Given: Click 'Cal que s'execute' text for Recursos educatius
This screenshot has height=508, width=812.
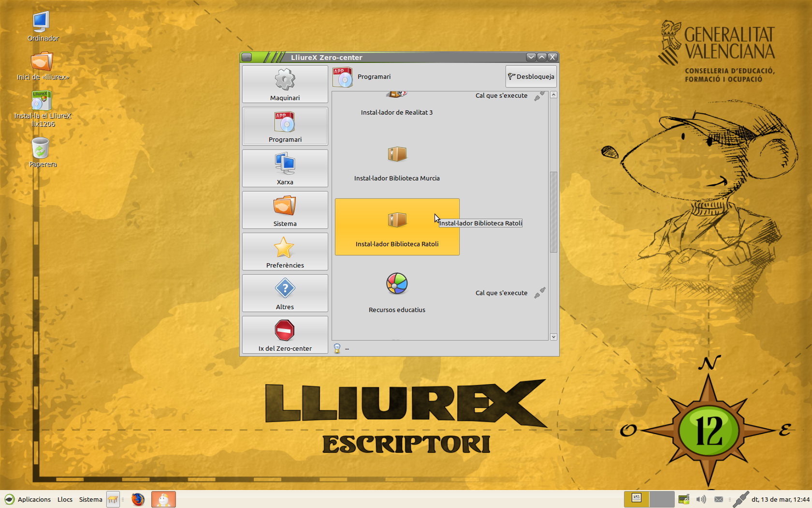Looking at the screenshot, I should click(501, 293).
